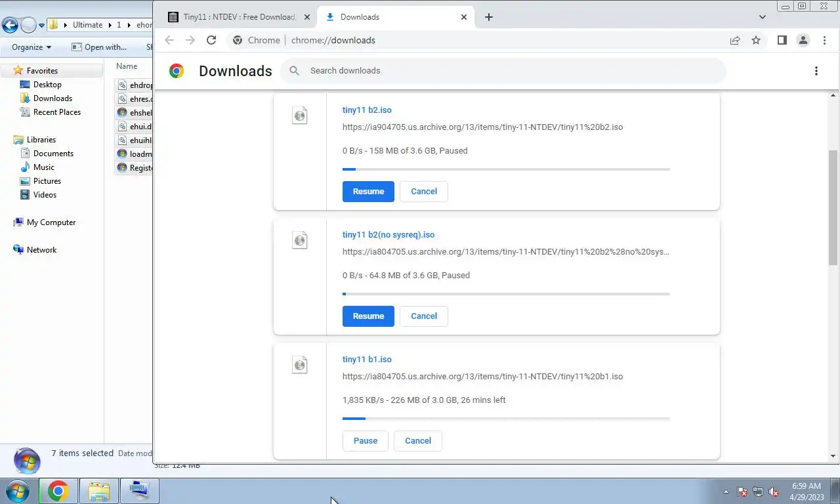Resume tiny11 b2.iso download

[x=368, y=192]
